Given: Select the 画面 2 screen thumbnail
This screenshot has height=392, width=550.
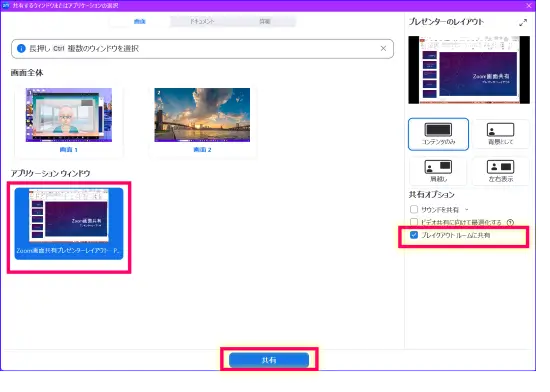Looking at the screenshot, I should (x=202, y=121).
